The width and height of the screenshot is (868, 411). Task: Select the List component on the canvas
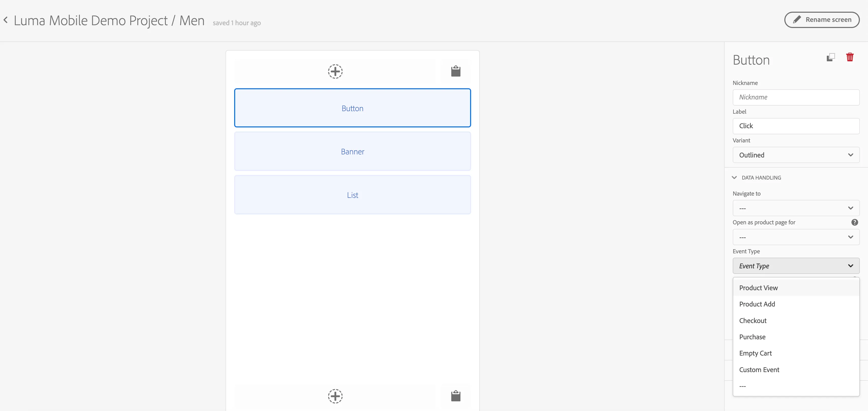pos(352,195)
